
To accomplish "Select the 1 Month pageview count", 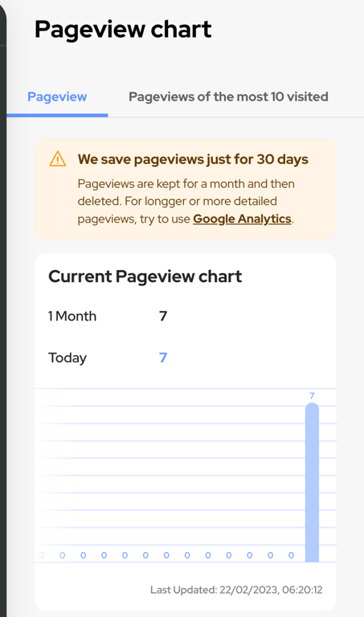I will coord(163,316).
